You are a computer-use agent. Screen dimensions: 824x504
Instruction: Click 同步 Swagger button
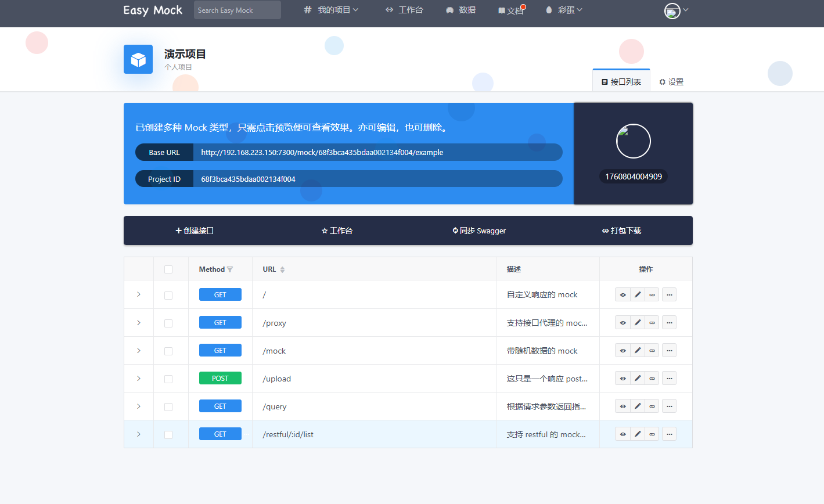tap(479, 231)
